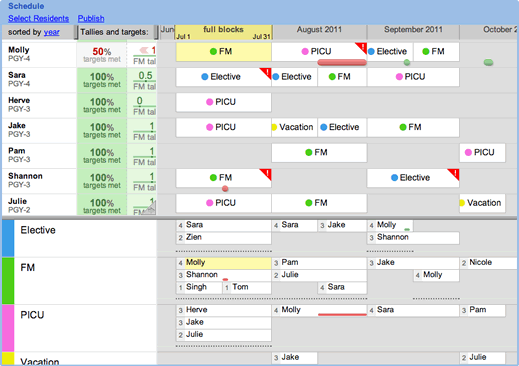Open the Select Residents link
The width and height of the screenshot is (519, 366).
(38, 18)
